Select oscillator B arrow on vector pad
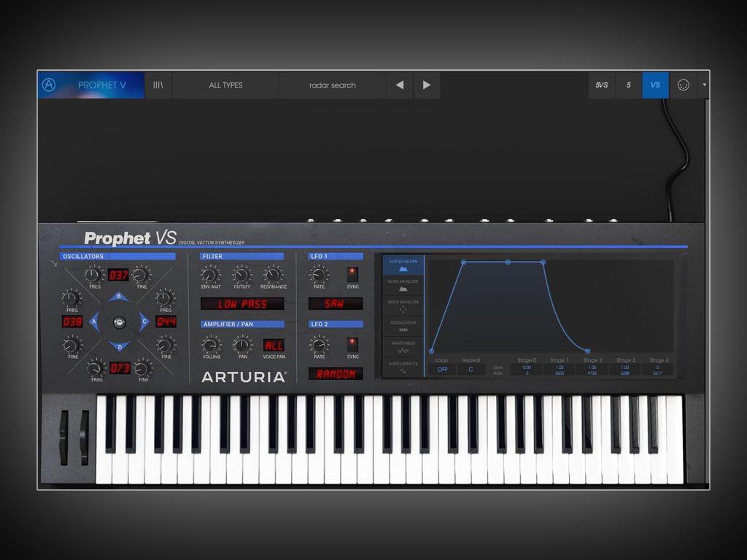Image resolution: width=747 pixels, height=560 pixels. click(x=119, y=297)
